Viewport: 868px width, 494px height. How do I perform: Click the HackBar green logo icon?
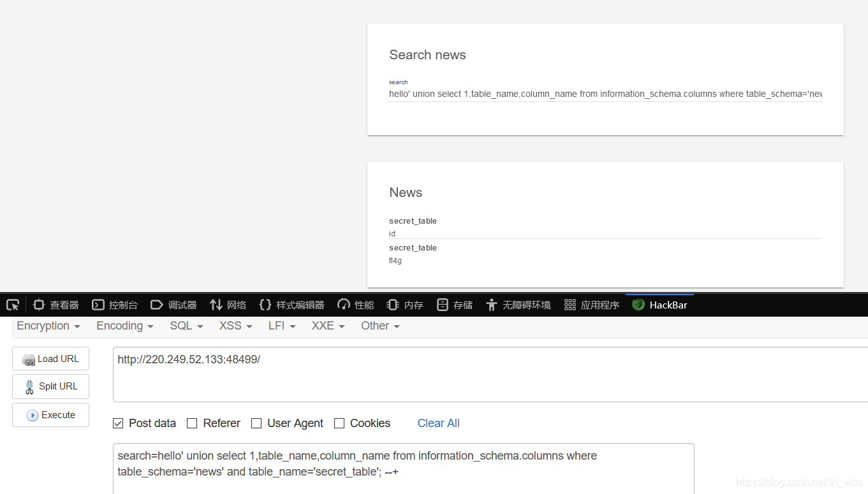(638, 305)
